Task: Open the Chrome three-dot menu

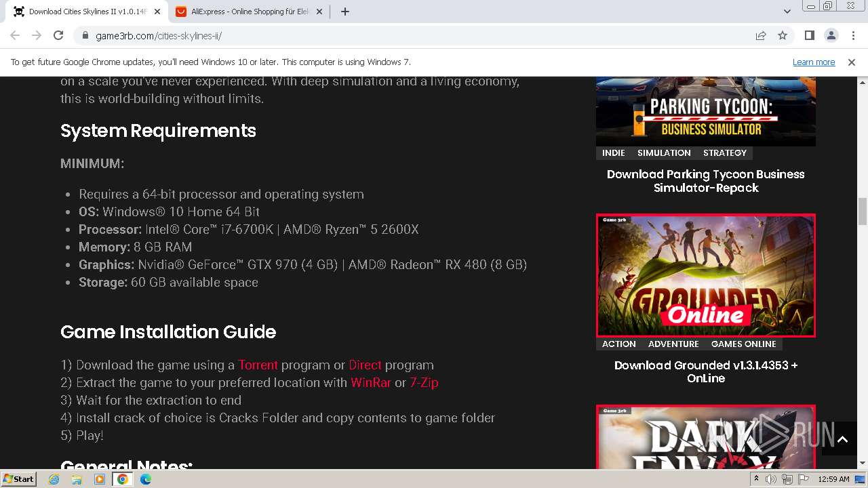Action: pyautogui.click(x=852, y=35)
